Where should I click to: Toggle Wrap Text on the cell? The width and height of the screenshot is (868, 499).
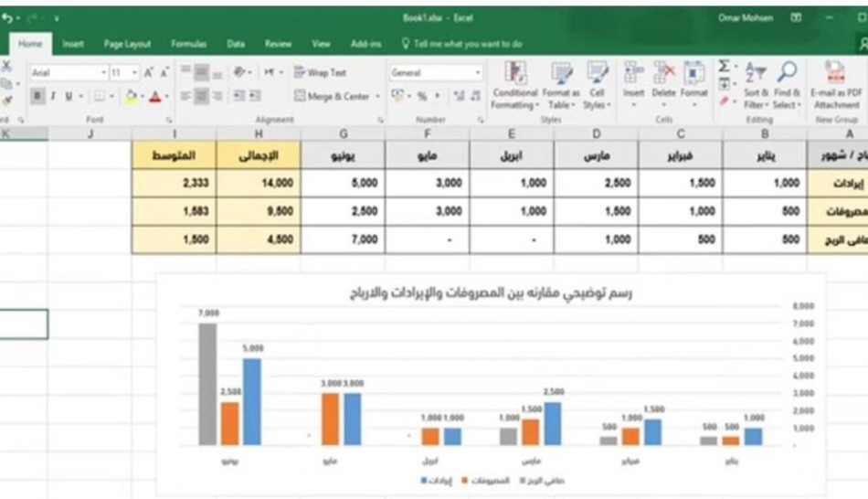coord(321,72)
